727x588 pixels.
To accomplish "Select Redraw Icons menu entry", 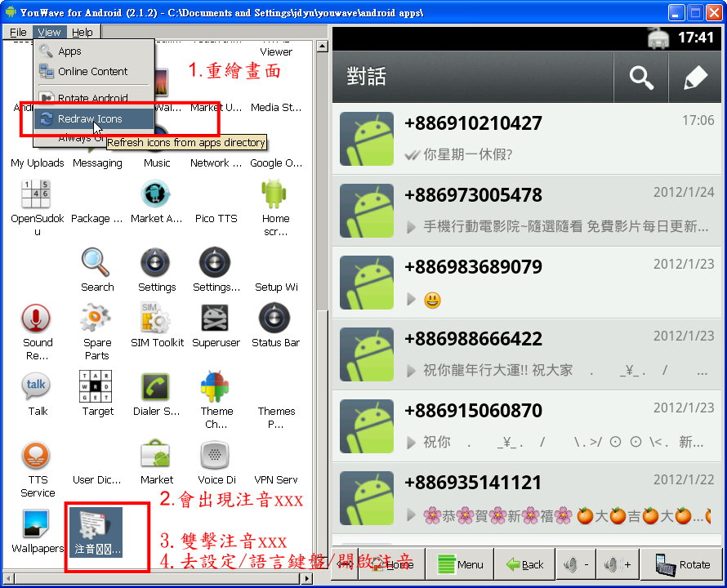I will 94,118.
